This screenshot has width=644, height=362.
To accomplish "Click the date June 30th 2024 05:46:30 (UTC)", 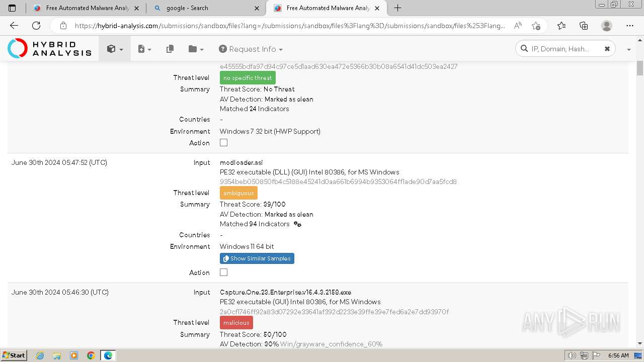I will tap(60, 292).
